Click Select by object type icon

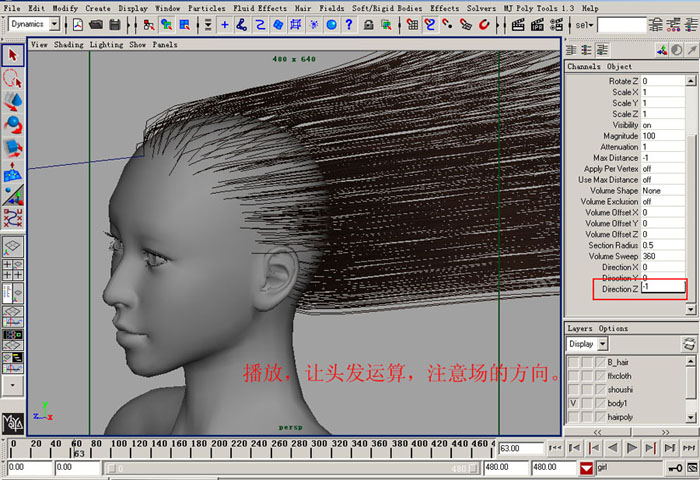[167, 25]
